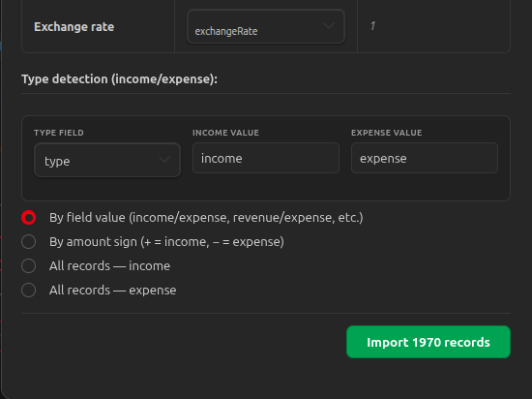532x399 pixels.
Task: Click the Expense Value input field
Action: [425, 158]
